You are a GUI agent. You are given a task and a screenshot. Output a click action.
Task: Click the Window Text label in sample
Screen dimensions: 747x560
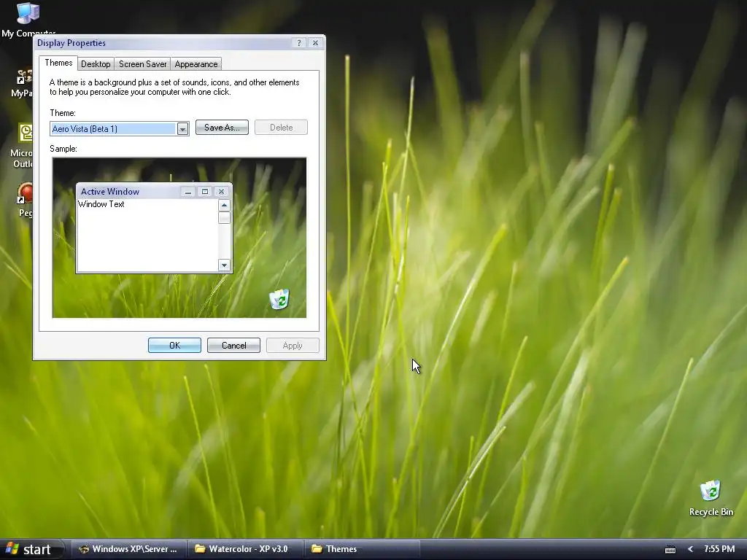(101, 204)
